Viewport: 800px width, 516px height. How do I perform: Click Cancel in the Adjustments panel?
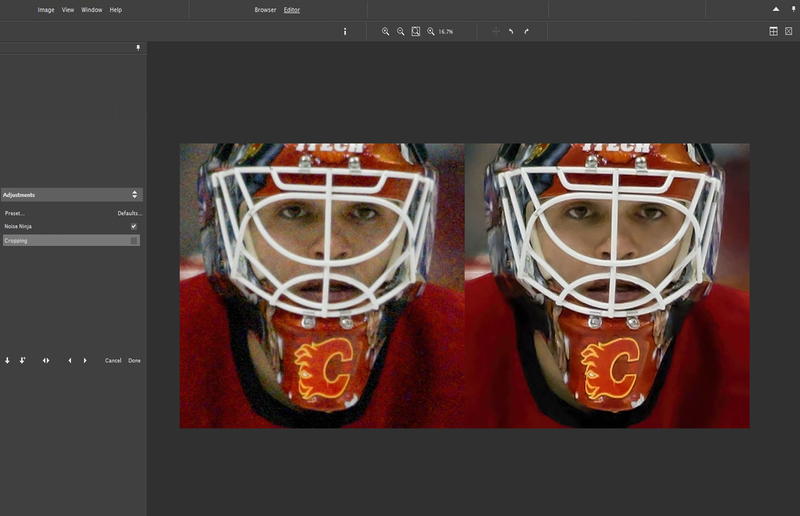[x=113, y=360]
